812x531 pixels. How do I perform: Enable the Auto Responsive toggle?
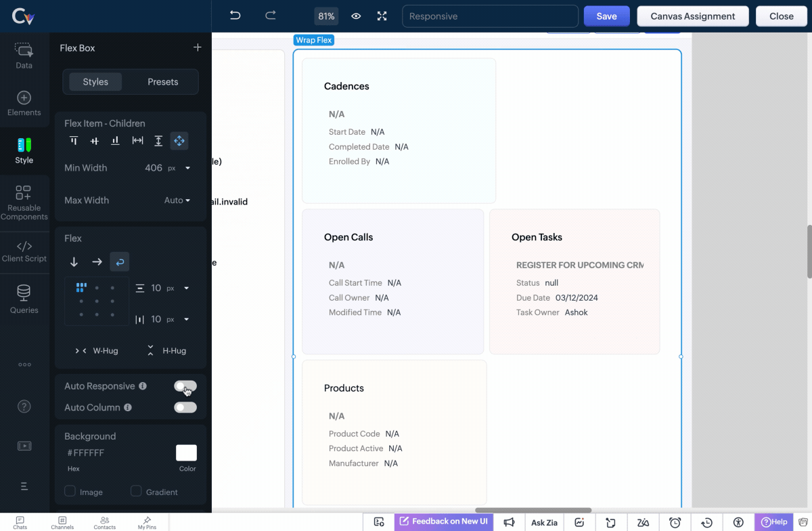[185, 386]
